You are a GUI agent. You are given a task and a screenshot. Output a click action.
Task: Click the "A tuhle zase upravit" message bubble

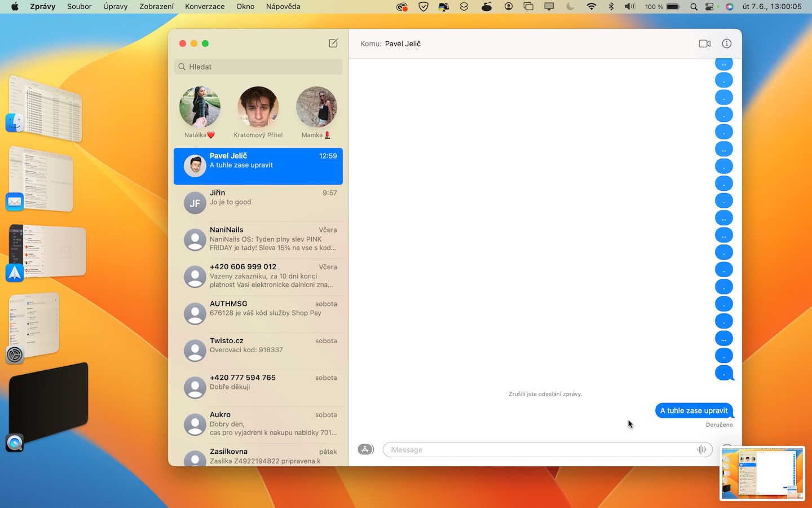(x=694, y=411)
